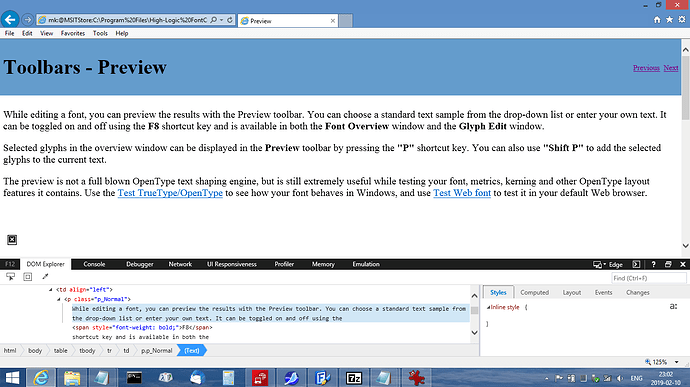Switch to the Events tab
Screen dimensions: 690x387
pyautogui.click(x=603, y=292)
